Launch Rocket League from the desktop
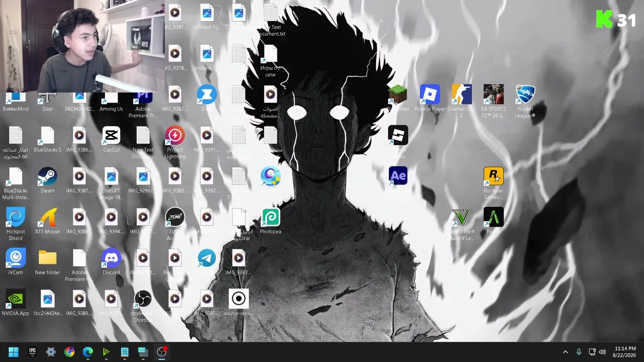644x362 pixels. click(525, 102)
